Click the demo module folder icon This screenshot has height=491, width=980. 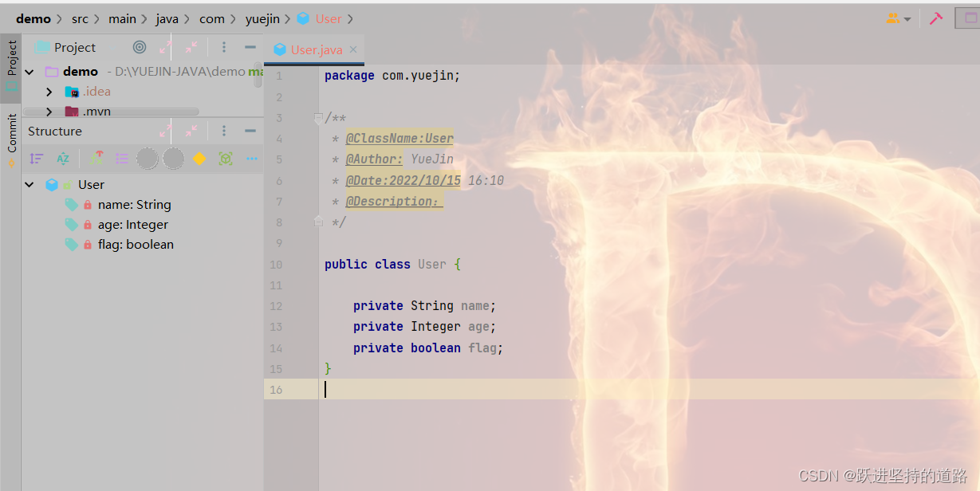(52, 72)
